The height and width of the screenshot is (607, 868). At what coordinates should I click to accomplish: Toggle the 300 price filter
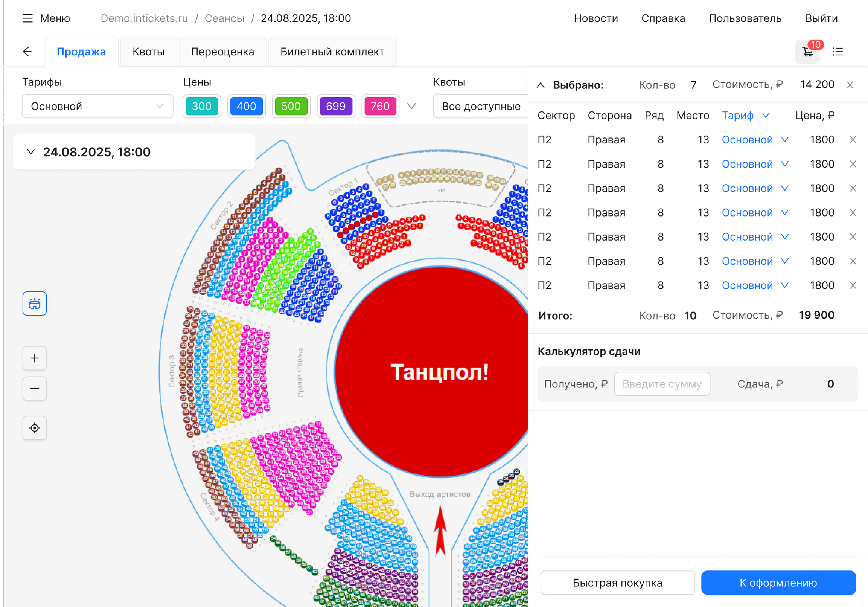point(201,106)
